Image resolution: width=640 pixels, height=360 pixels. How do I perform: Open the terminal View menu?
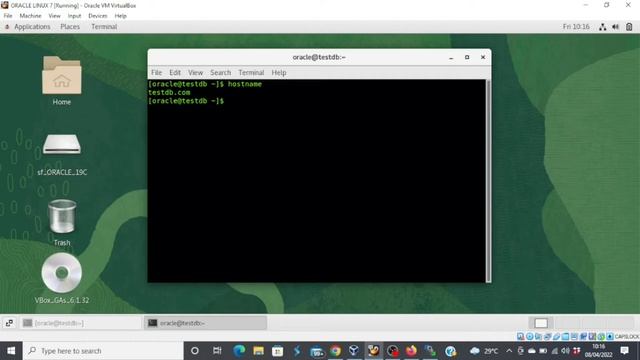[x=196, y=73]
